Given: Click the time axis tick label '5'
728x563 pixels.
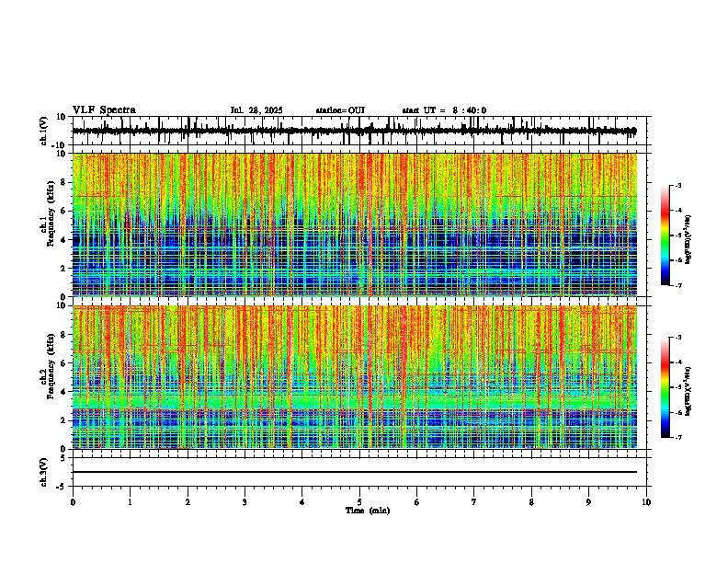Looking at the screenshot, I should [x=359, y=502].
